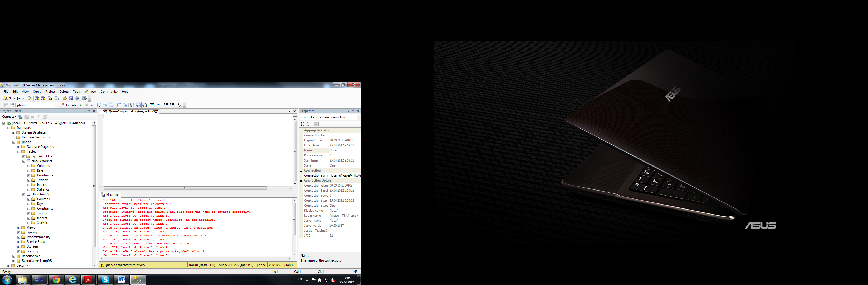
Task: Expand Columns under dbo.PersonSet
Action: (29, 166)
